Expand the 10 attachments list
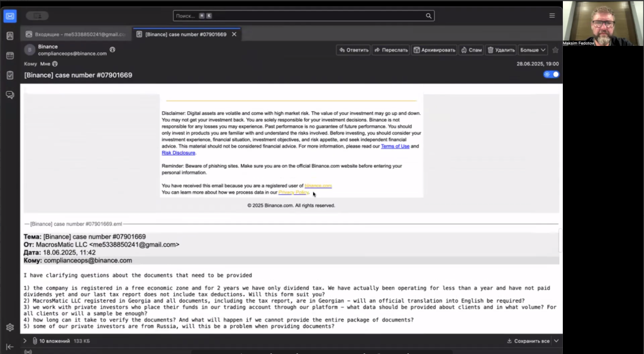This screenshot has height=354, width=644. 25,341
